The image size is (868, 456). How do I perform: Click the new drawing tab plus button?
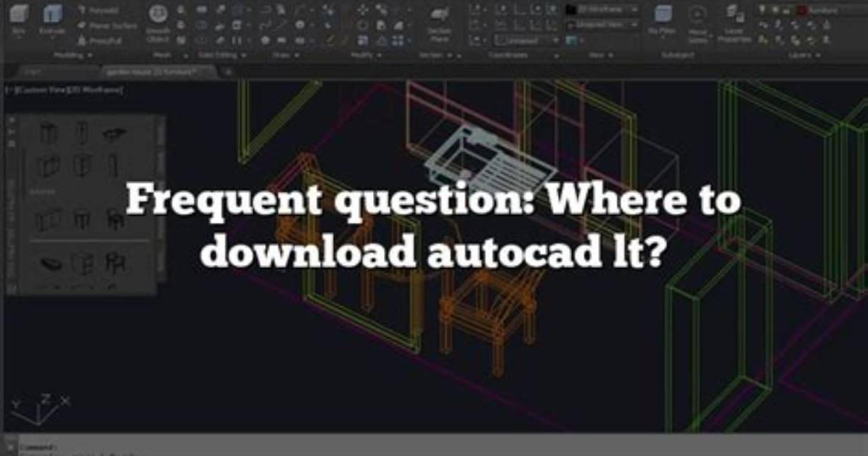228,72
